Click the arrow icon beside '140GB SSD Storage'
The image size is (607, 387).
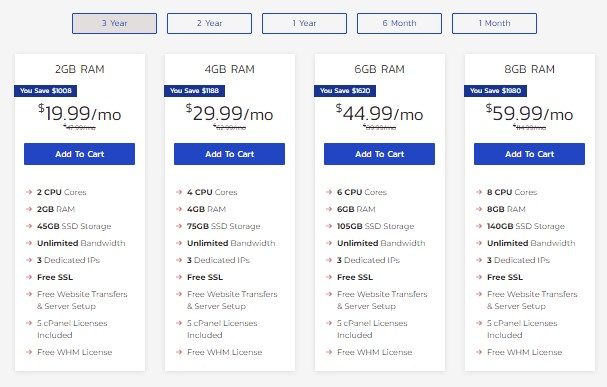coord(479,226)
